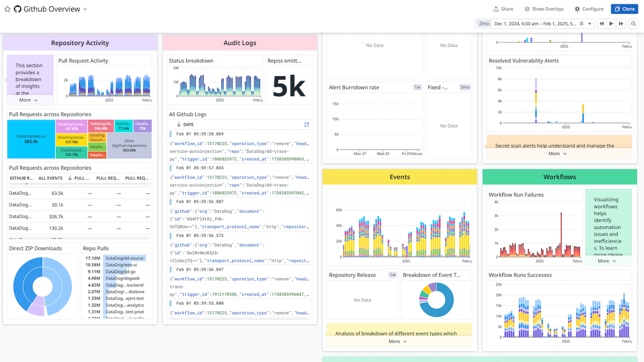Viewport: 644px width, 362px height.
Task: Click the 5k Repos emitting value
Action: (289, 87)
